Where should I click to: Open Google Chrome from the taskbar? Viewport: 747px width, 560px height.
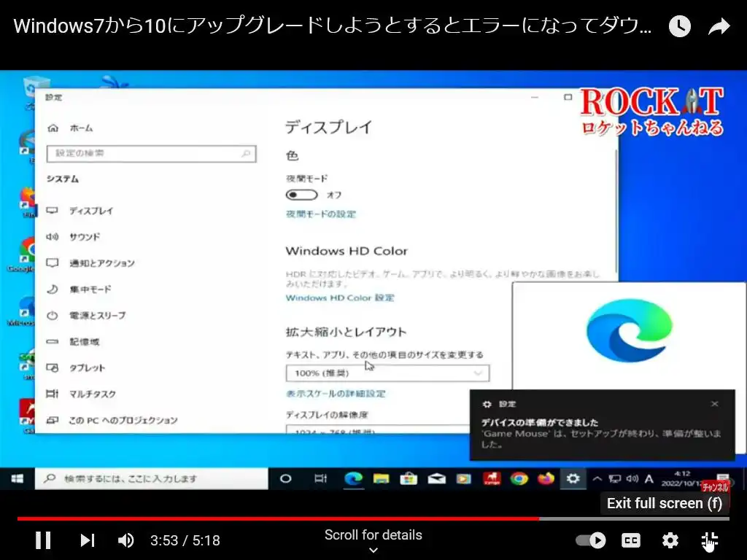coord(519,478)
